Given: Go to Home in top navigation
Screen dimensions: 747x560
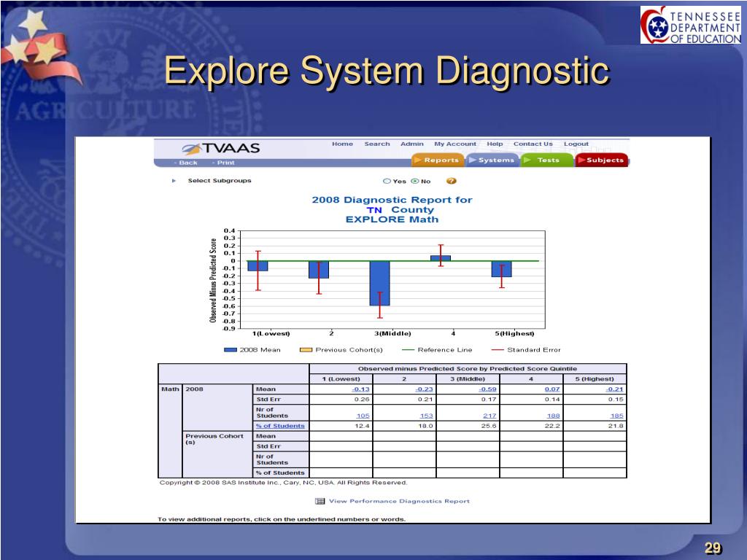Looking at the screenshot, I should [x=343, y=144].
